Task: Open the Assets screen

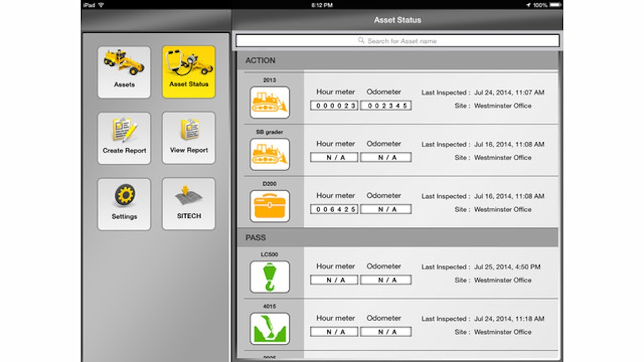Action: point(124,72)
